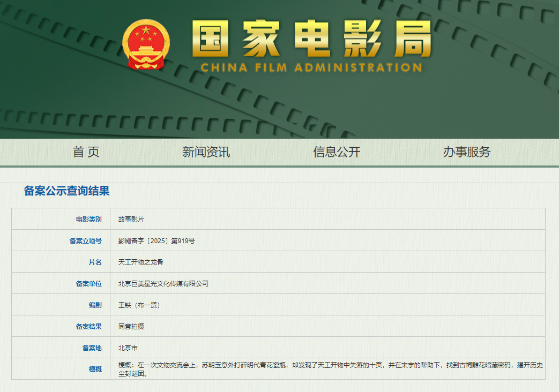
Task: Click the 片名 row label
Action: (95, 262)
